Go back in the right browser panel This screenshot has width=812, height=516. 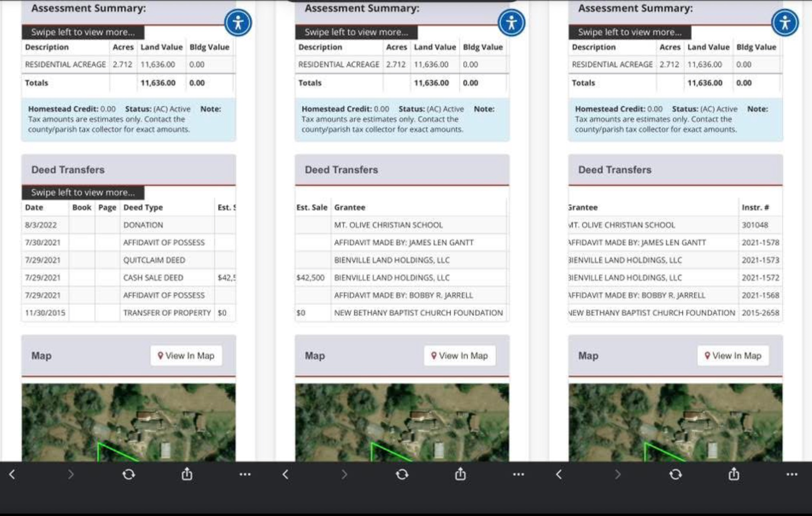[x=559, y=474]
